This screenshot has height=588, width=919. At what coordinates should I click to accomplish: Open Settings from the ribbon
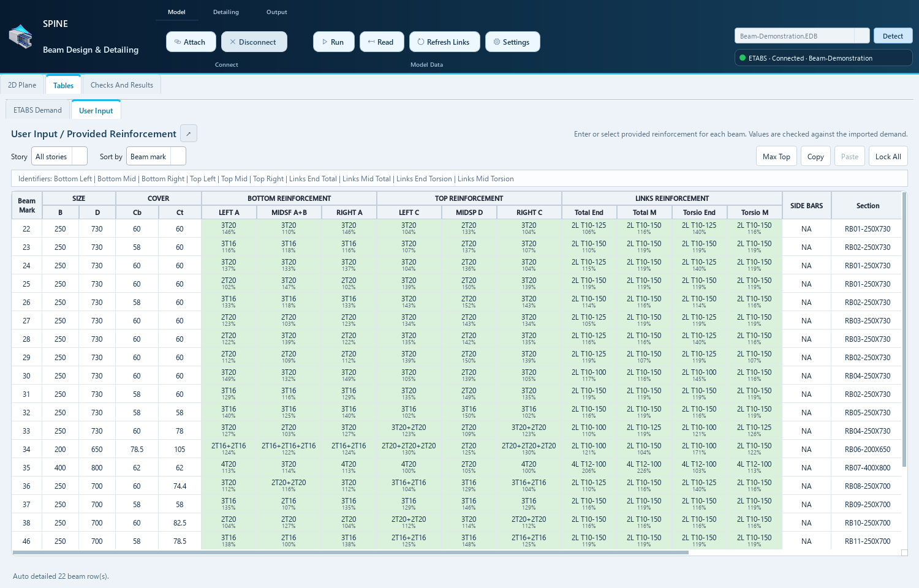pyautogui.click(x=512, y=42)
